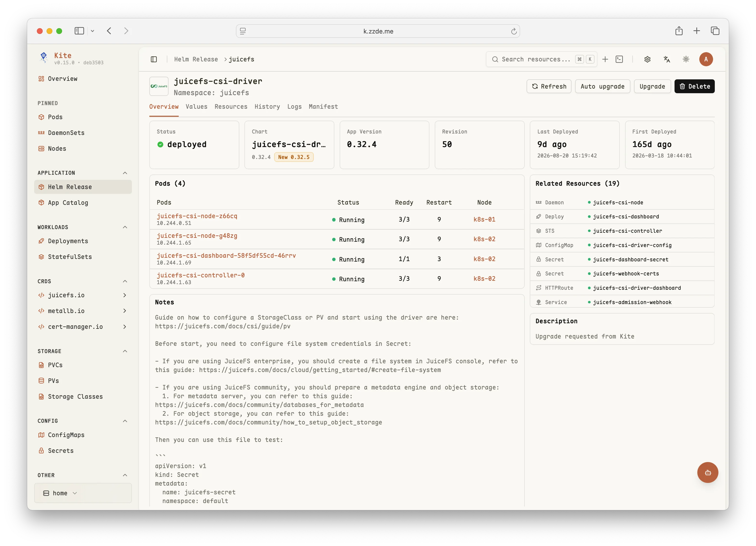
Task: Click the Delete release button
Action: point(694,86)
